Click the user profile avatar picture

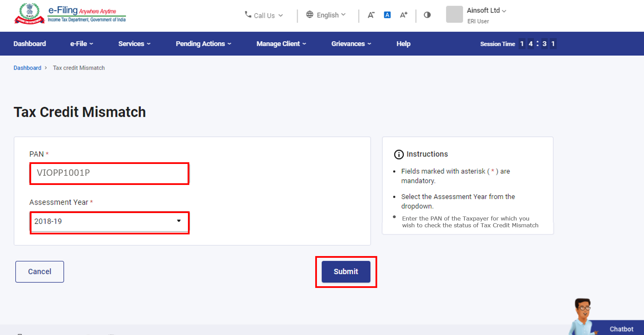[x=454, y=15]
